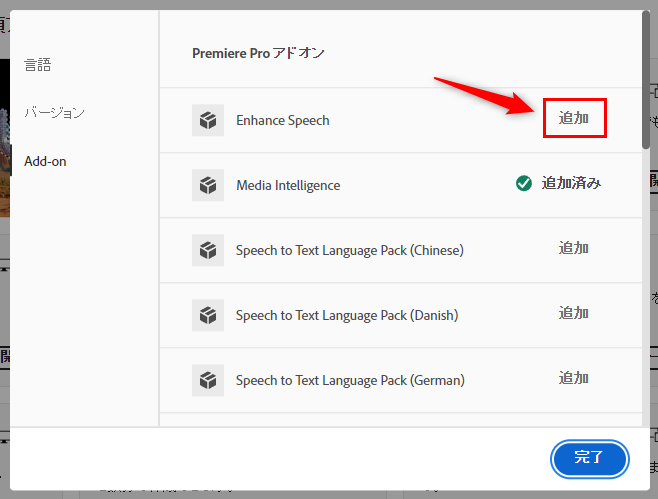Click the German language pack icon
The height and width of the screenshot is (499, 658).
click(x=208, y=380)
